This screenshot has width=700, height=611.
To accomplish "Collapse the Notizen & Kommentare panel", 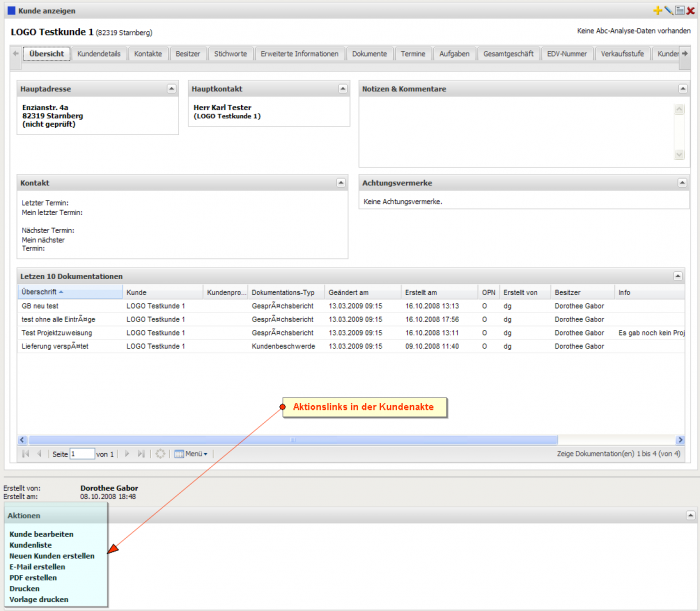I will click(x=683, y=89).
